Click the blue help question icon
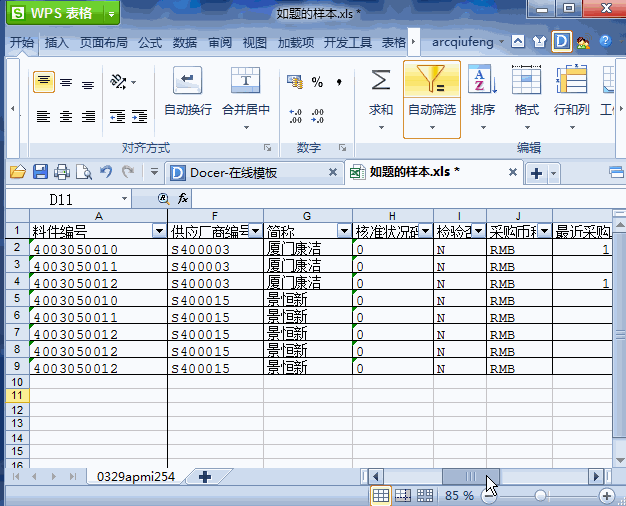 click(x=605, y=41)
